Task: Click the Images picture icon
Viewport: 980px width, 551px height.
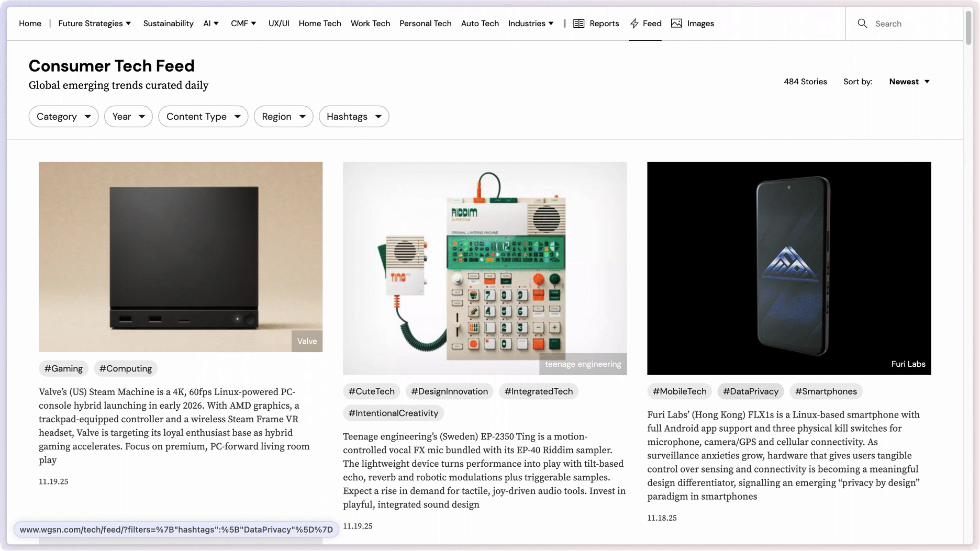Action: pyautogui.click(x=676, y=24)
